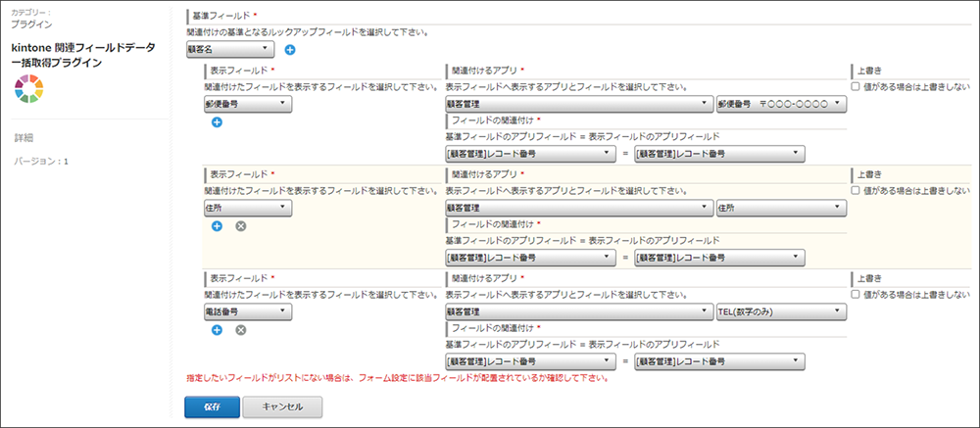
Task: Open the 住所 display field dropdown
Action: tap(248, 208)
